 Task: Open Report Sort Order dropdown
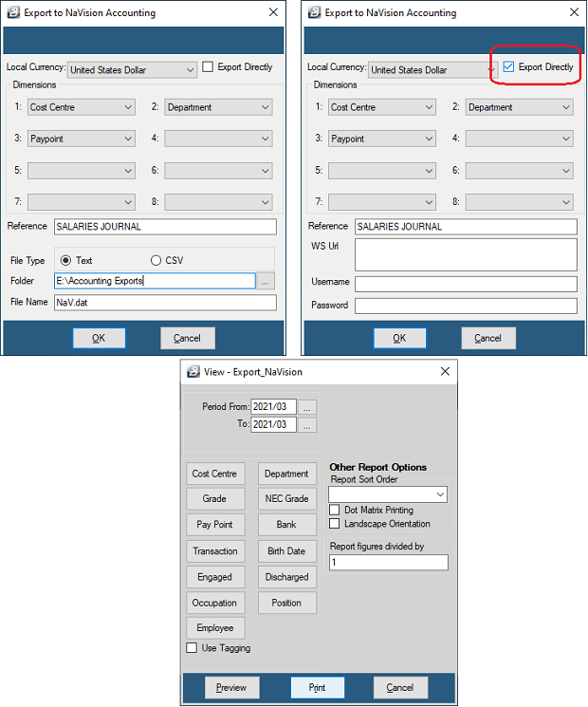(x=388, y=494)
